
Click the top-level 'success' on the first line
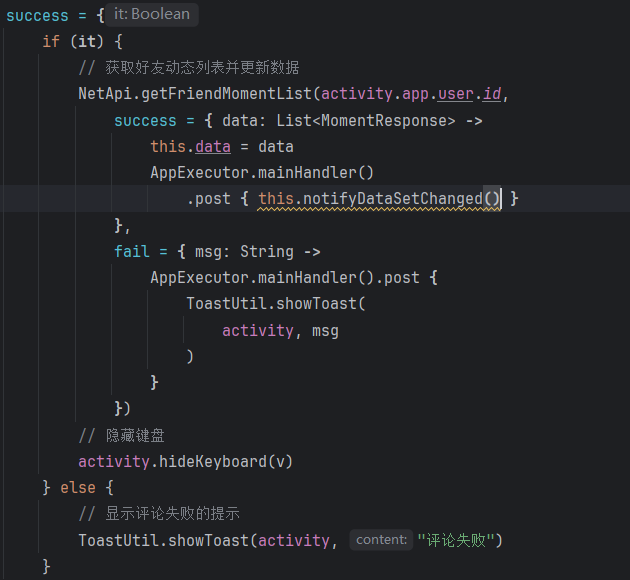[x=37, y=16]
